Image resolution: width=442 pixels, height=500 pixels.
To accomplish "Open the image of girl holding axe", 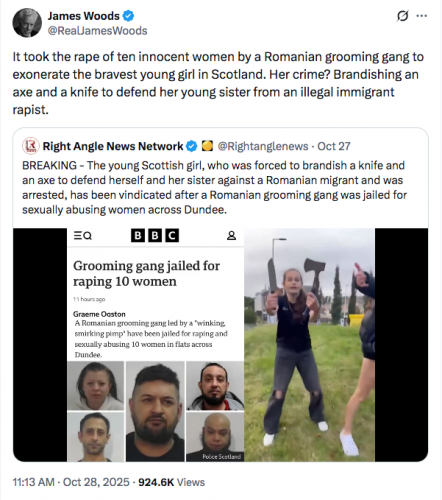I will [309, 345].
